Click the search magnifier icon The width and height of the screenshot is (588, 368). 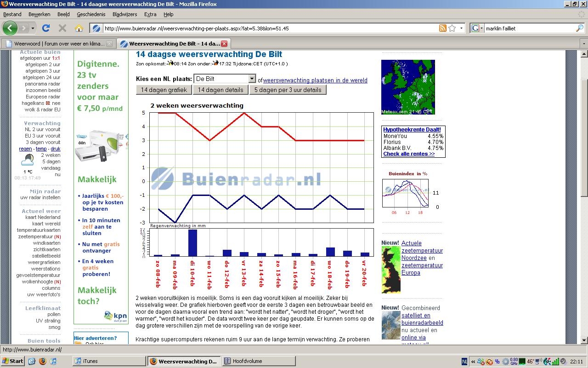pyautogui.click(x=579, y=28)
